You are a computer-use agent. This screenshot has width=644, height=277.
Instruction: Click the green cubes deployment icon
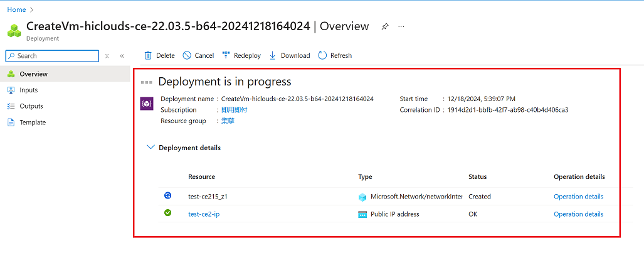(x=14, y=30)
